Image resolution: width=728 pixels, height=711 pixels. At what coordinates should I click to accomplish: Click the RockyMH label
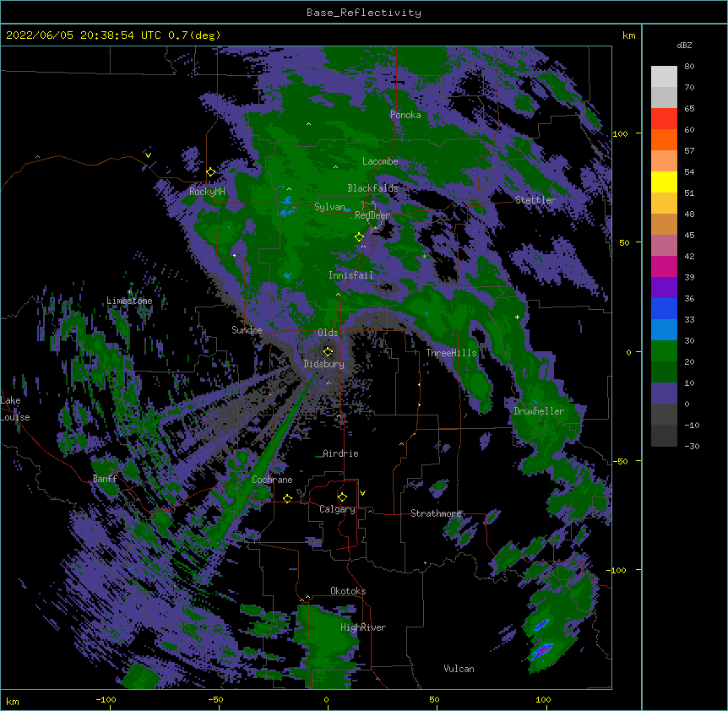[207, 192]
